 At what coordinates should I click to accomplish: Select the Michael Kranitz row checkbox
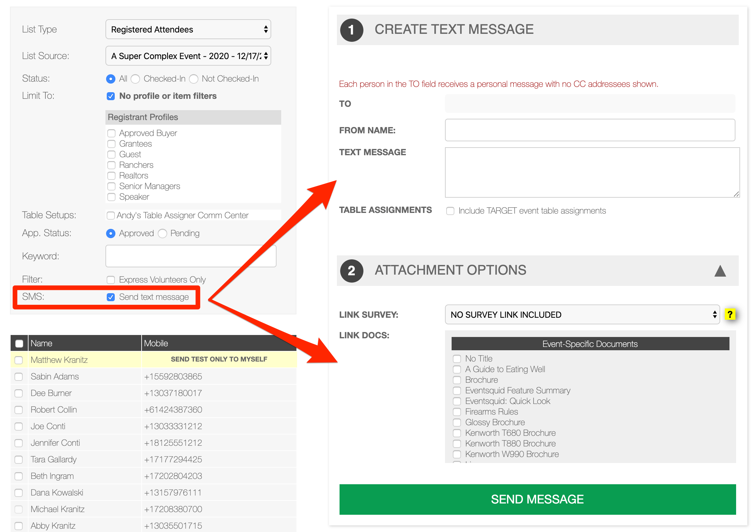[x=19, y=509]
